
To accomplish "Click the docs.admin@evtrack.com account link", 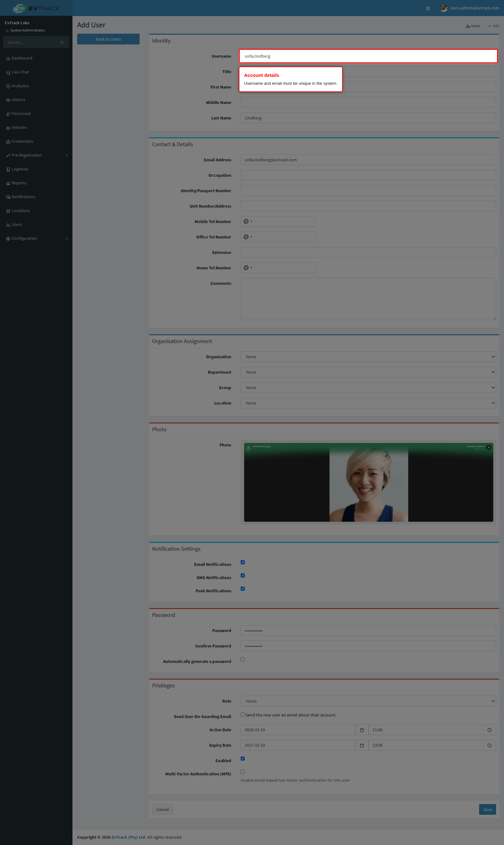I will point(475,8).
